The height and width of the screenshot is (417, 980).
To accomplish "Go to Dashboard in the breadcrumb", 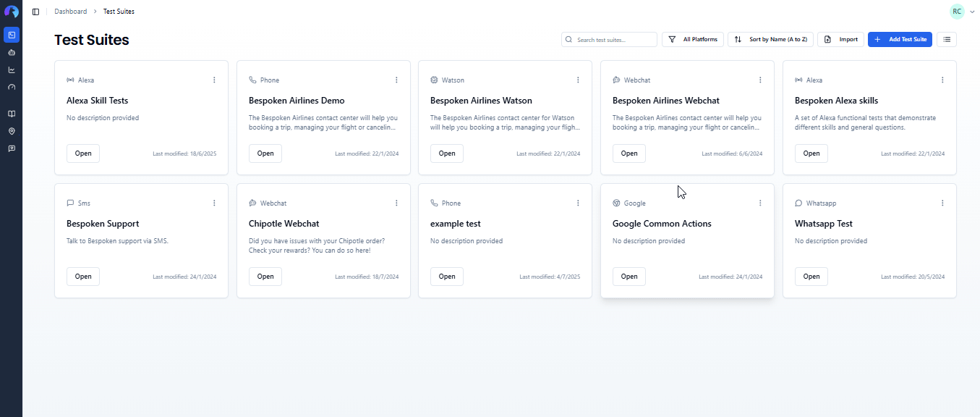I will pyautogui.click(x=70, y=12).
